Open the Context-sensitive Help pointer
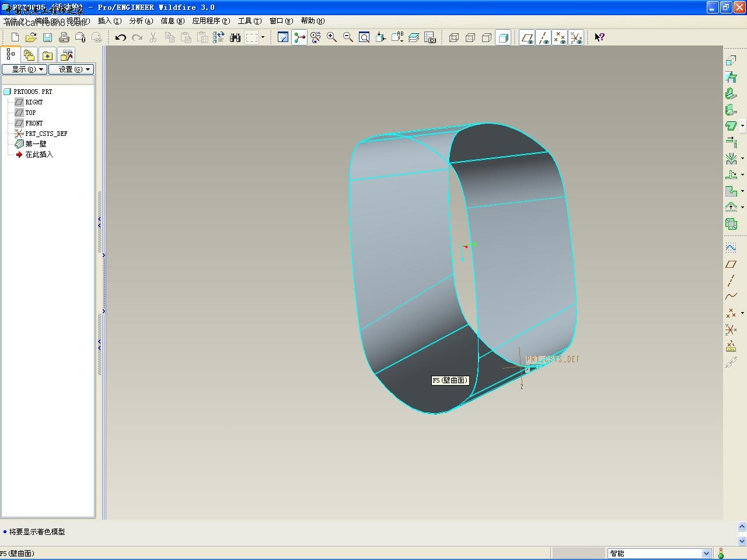The width and height of the screenshot is (747, 560). (x=599, y=37)
